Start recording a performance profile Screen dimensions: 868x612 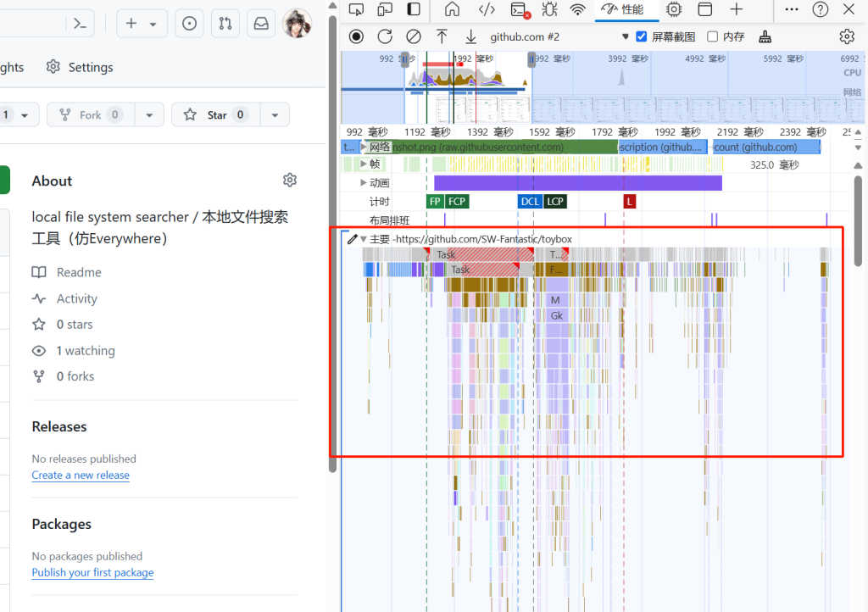click(356, 36)
